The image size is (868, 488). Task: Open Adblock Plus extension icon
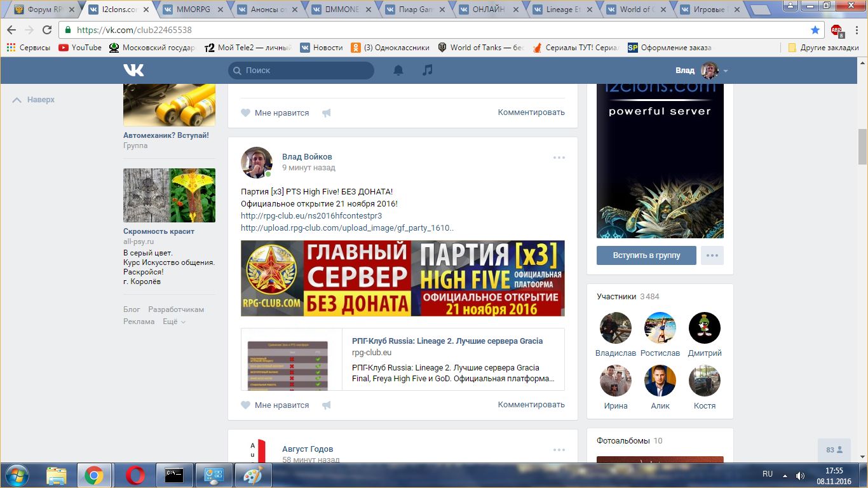837,30
